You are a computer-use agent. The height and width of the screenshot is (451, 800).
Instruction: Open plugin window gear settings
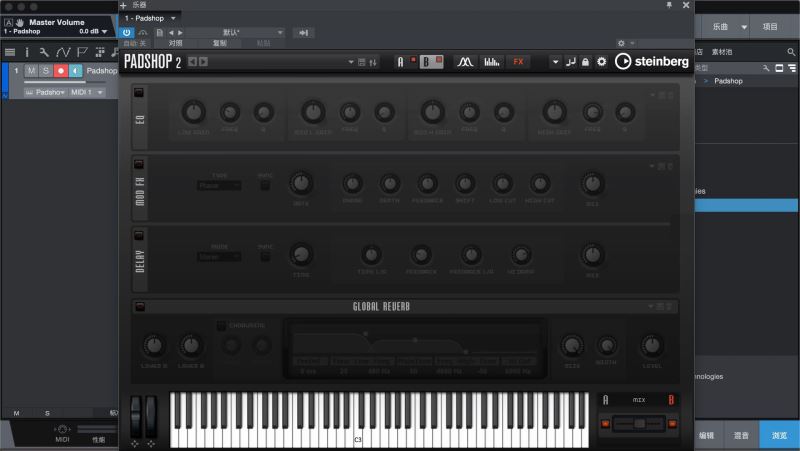621,43
